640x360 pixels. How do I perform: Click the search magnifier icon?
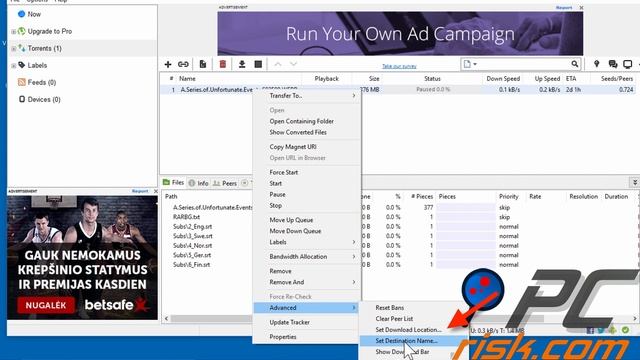575,64
